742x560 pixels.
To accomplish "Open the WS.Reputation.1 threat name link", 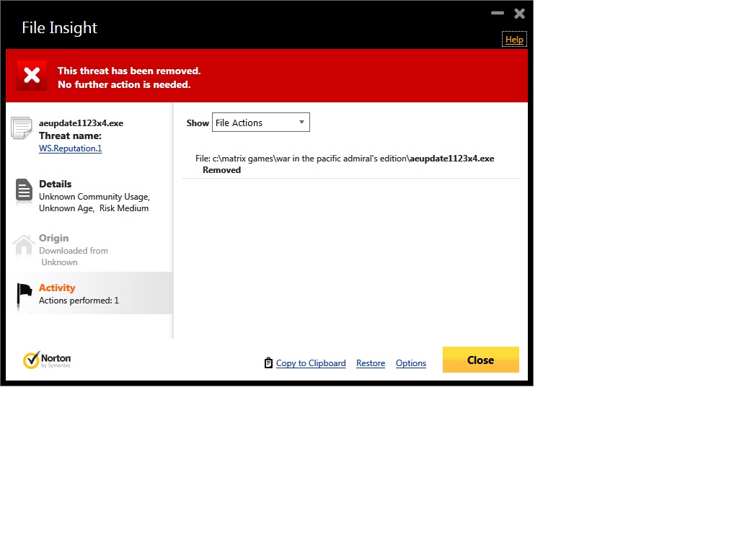I will click(70, 148).
